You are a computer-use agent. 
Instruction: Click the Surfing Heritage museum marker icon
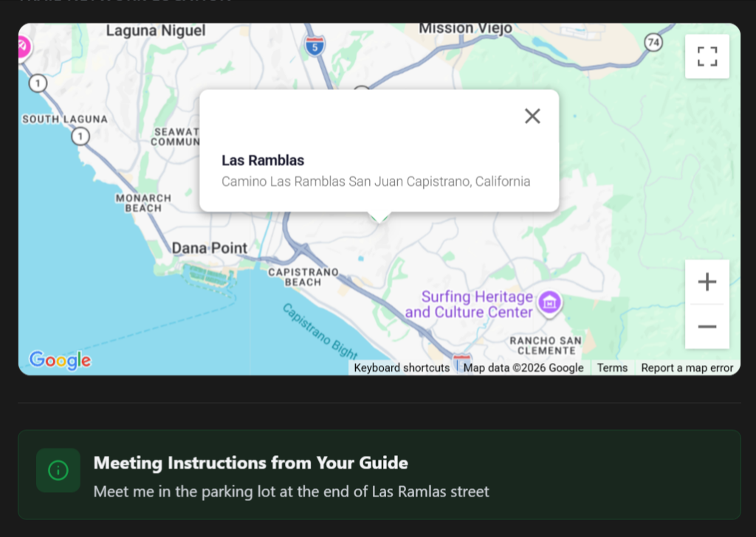coord(550,302)
